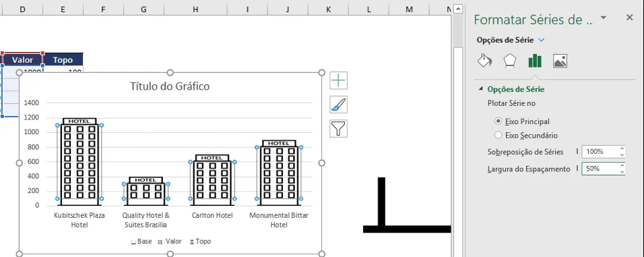644x257 pixels.
Task: Select column G header
Action: (143, 9)
